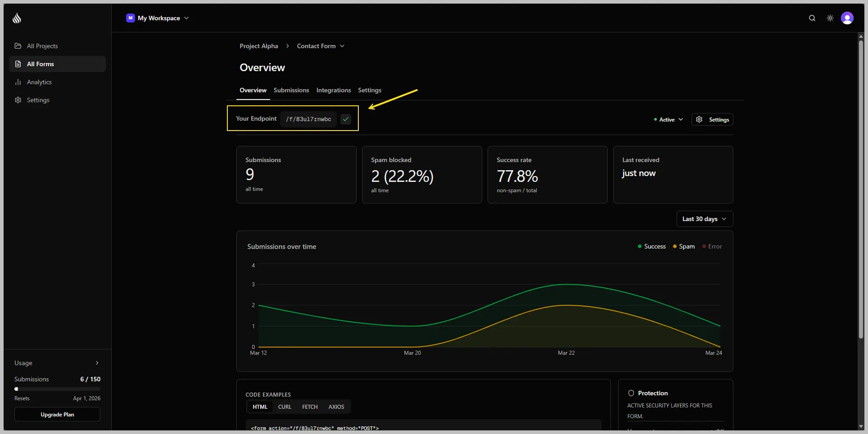The width and height of the screenshot is (868, 434).
Task: Toggle the Spam series in the chart legend
Action: (x=683, y=246)
